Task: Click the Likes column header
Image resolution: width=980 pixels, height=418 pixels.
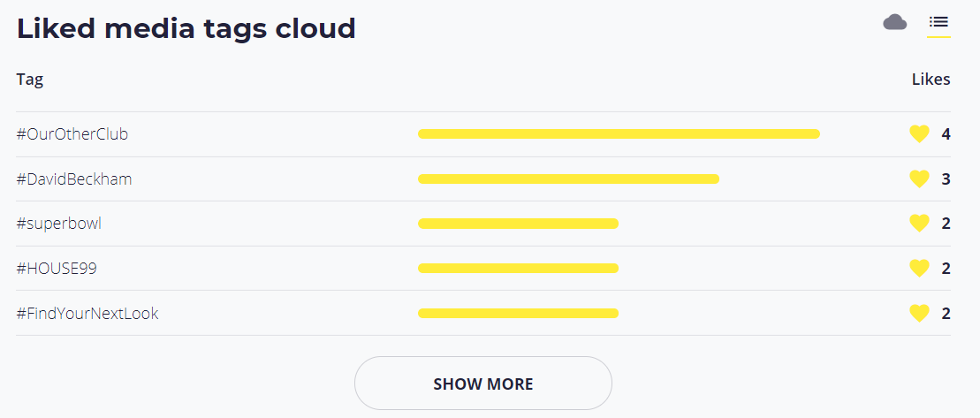Action: (x=931, y=80)
